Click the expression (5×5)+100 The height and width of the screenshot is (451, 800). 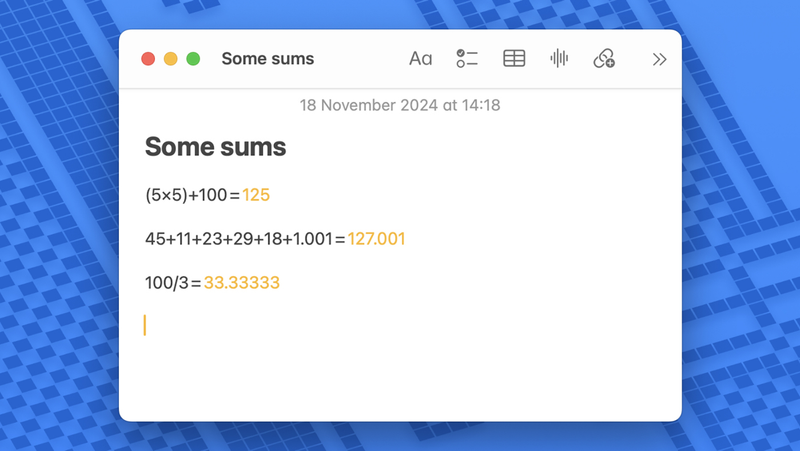[x=186, y=195]
